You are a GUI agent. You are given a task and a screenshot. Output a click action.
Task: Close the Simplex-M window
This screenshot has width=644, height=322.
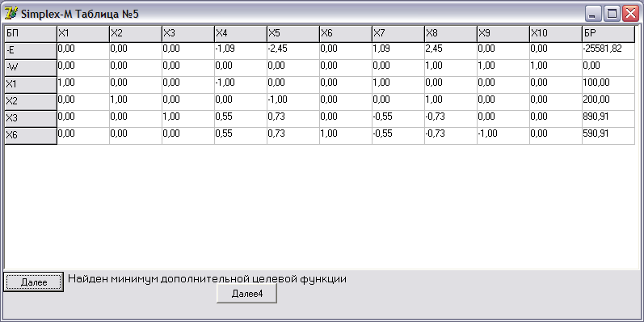[x=631, y=15]
